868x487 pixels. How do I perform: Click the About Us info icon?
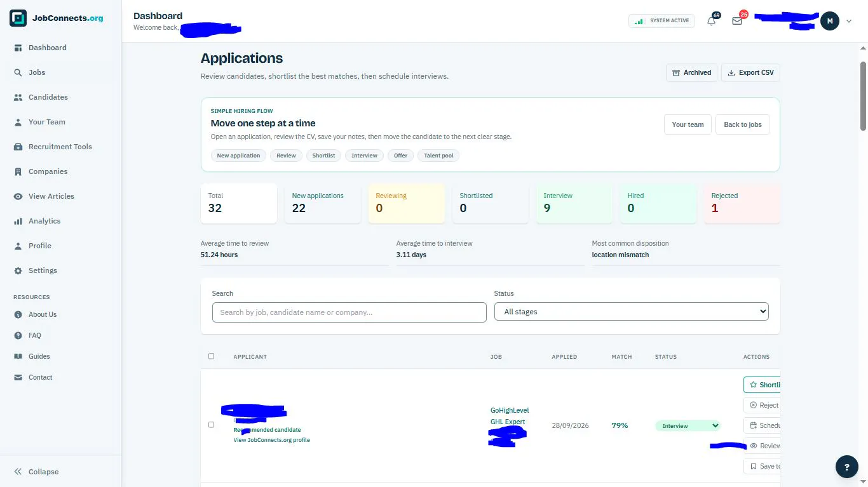(x=18, y=314)
